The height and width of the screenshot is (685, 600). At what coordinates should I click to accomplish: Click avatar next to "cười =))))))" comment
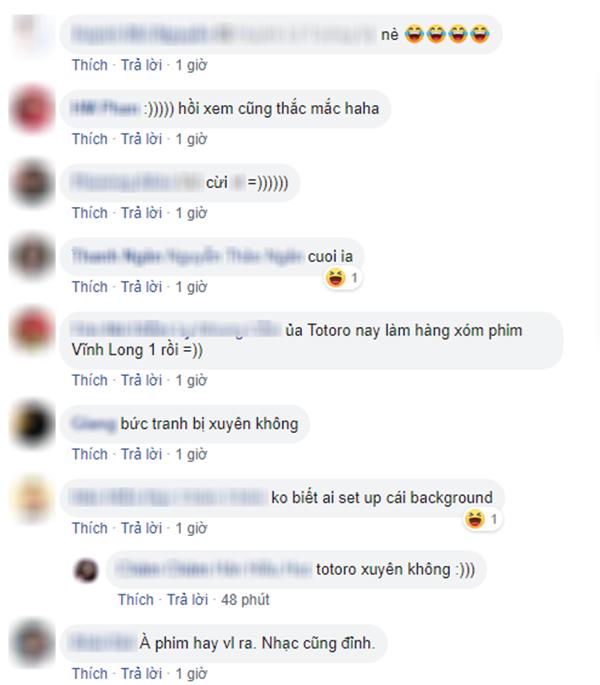point(33,183)
